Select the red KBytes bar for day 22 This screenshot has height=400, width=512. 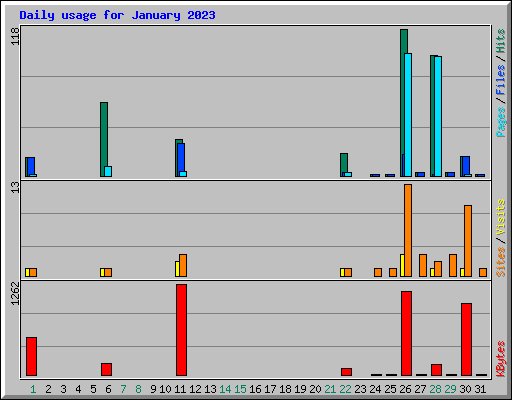[x=346, y=372]
